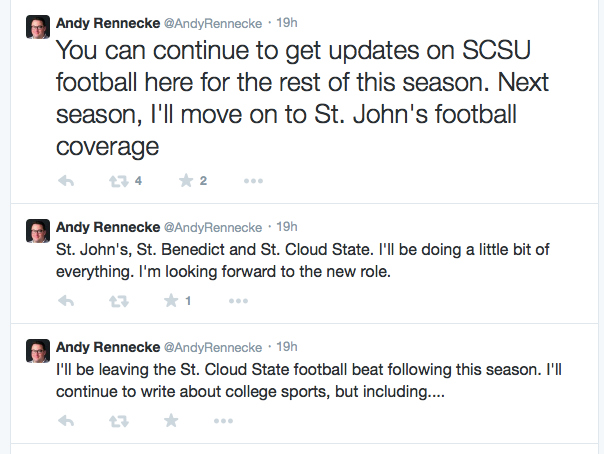Retweet the 'leaving football beat' tweet
Viewport: 604px width, 454px height.
coord(118,421)
